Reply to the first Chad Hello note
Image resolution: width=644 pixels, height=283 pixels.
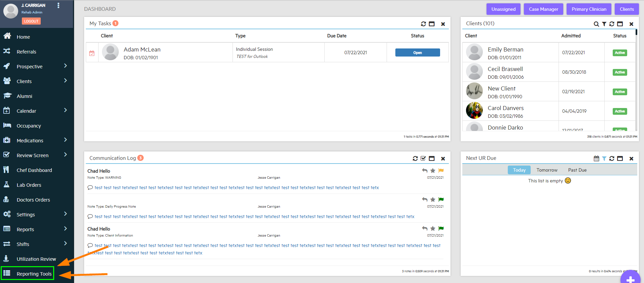[425, 171]
